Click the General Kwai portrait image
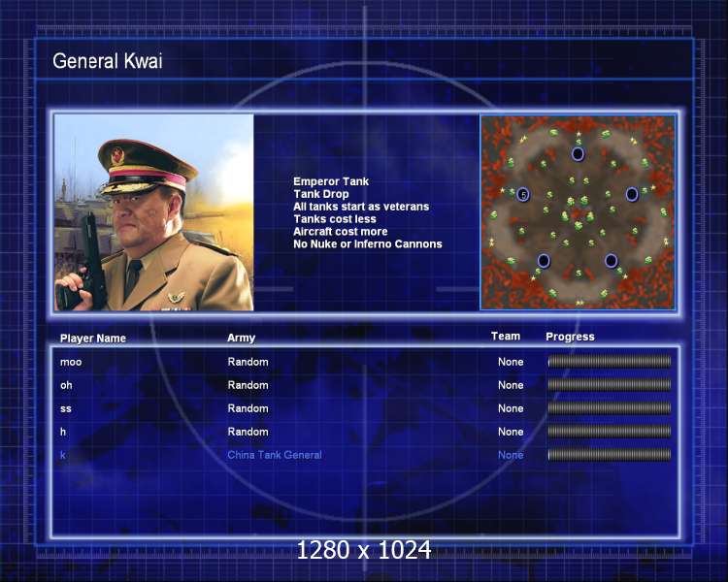Screen dimensions: 728x582 pos(154,212)
